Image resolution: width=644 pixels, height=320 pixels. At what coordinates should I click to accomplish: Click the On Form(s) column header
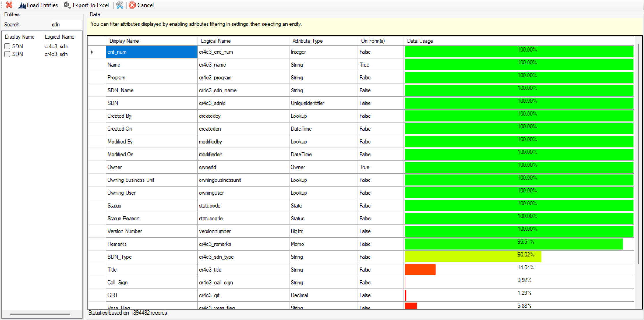coord(372,41)
